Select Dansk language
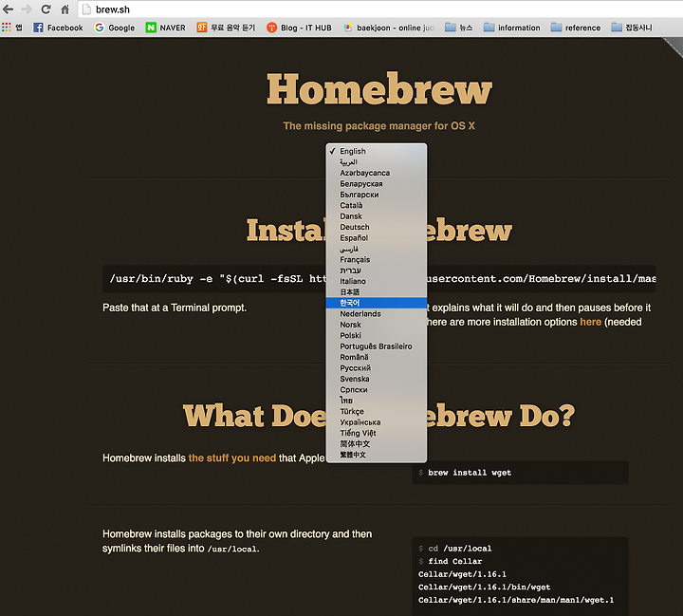The width and height of the screenshot is (683, 616). (x=377, y=216)
